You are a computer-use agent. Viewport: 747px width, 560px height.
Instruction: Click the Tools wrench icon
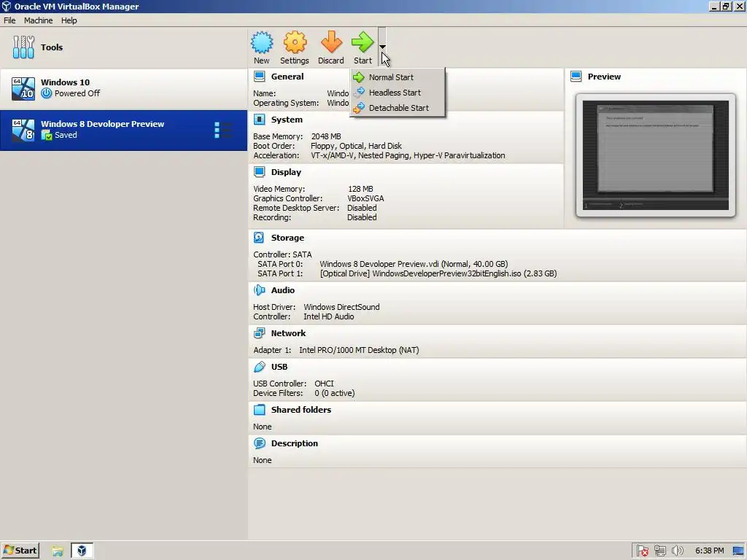tap(23, 47)
